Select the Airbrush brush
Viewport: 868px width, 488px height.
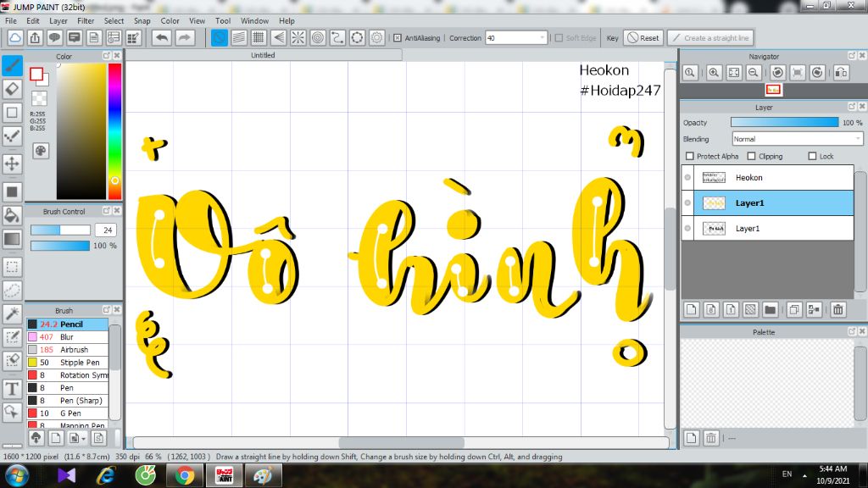68,350
